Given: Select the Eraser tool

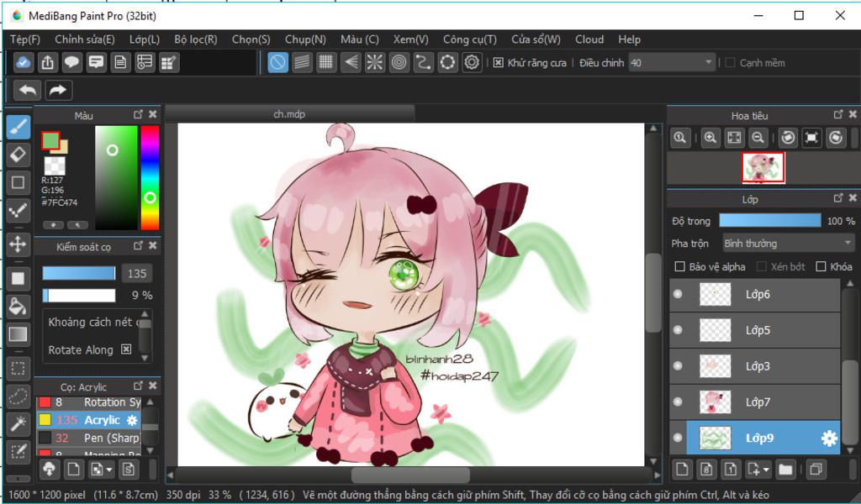Looking at the screenshot, I should (x=18, y=155).
